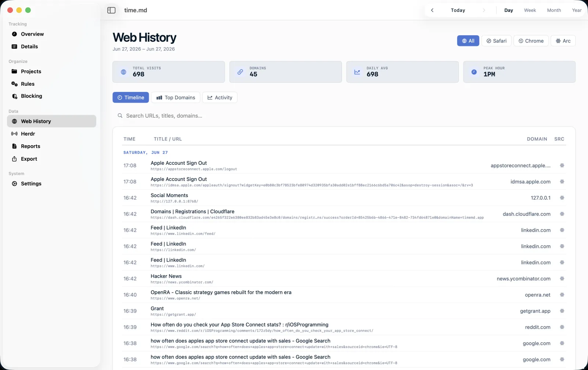Click source icon for news.ycombinator.com row
Image resolution: width=588 pixels, height=370 pixels.
[562, 279]
